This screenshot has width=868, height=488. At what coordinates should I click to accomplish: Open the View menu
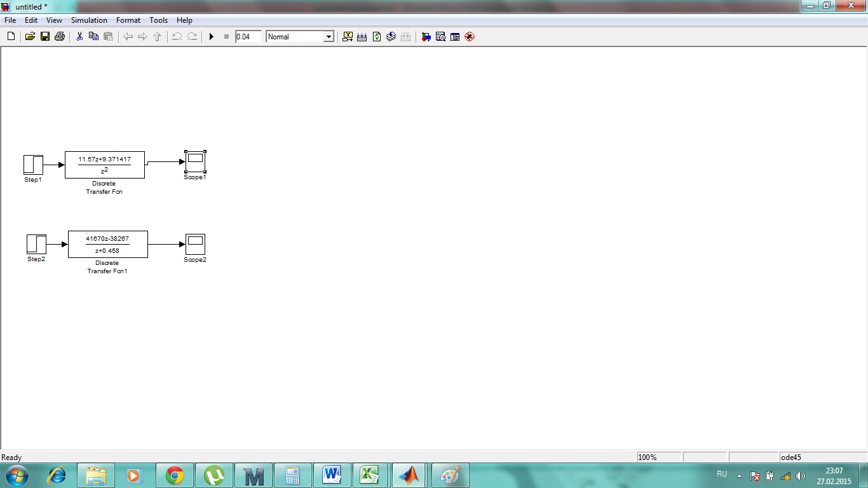pyautogui.click(x=54, y=20)
